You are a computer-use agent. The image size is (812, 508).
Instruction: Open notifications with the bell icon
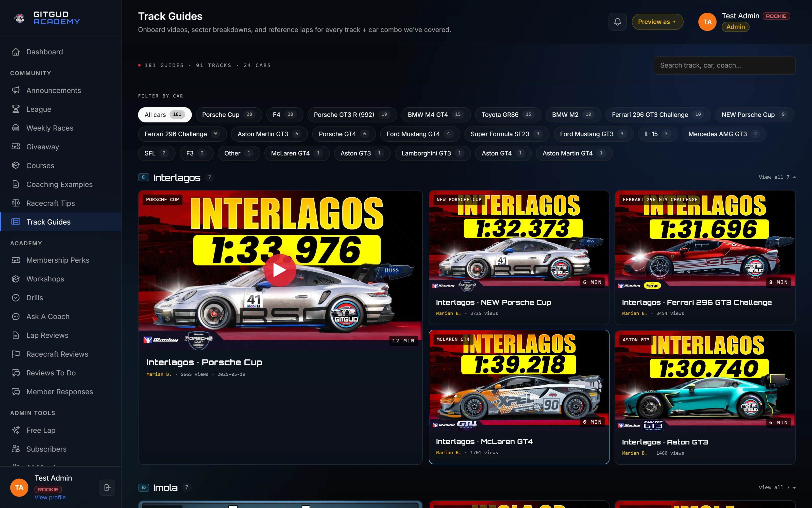[617, 22]
